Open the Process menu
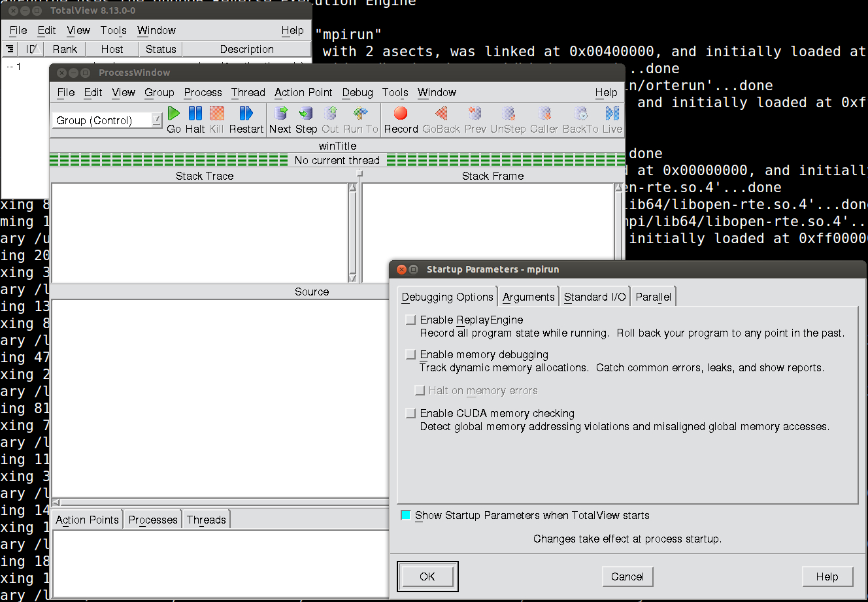The image size is (868, 602). coord(203,92)
